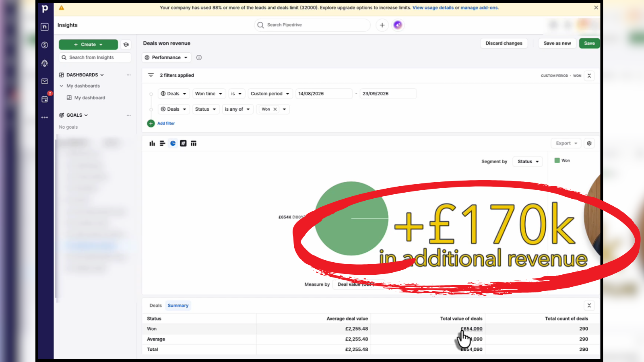Switch to table view icon
This screenshot has height=362, width=644.
pyautogui.click(x=194, y=143)
